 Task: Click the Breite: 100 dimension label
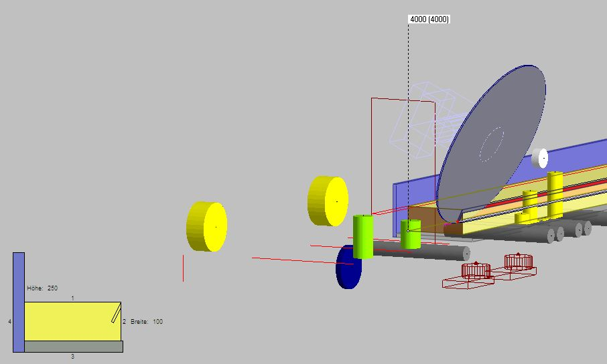click(x=147, y=322)
